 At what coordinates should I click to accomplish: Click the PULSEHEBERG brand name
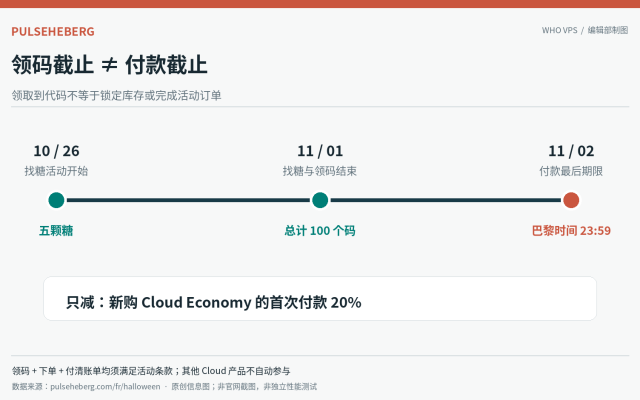pyautogui.click(x=53, y=31)
